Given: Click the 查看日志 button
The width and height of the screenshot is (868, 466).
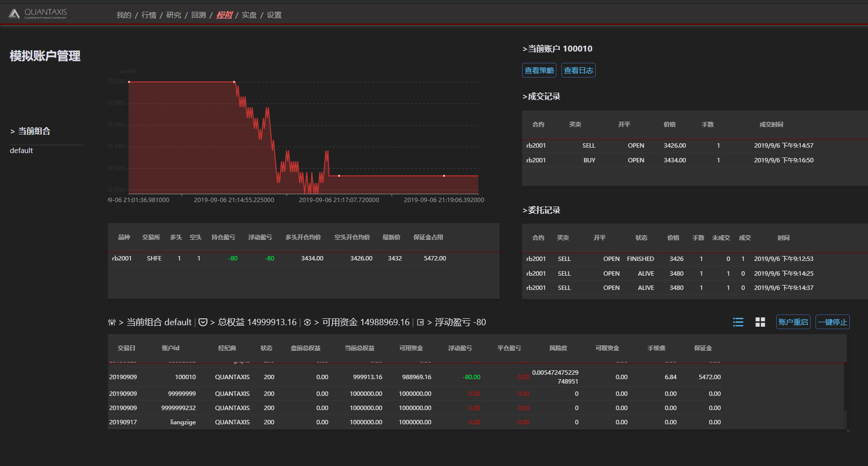Looking at the screenshot, I should point(579,70).
